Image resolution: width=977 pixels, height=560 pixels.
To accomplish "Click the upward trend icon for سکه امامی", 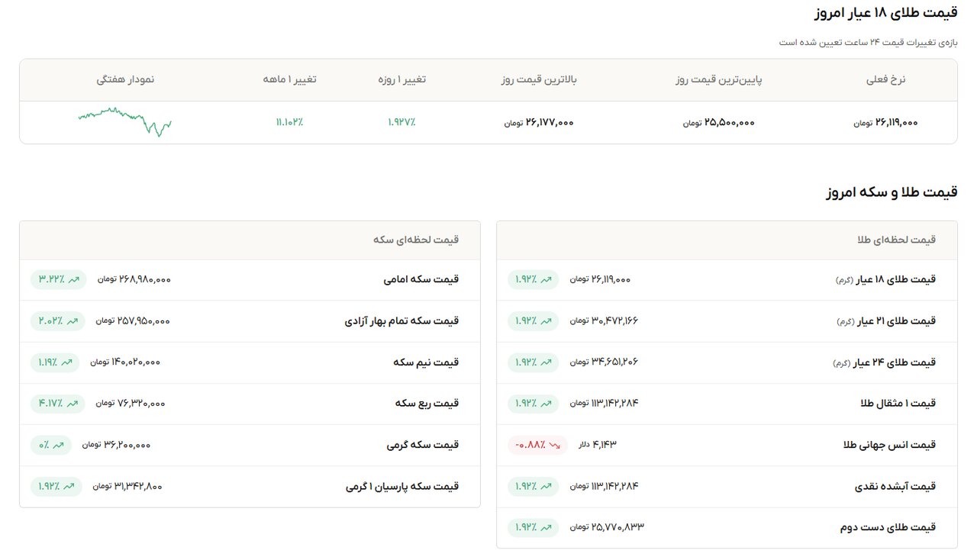I will [74, 280].
